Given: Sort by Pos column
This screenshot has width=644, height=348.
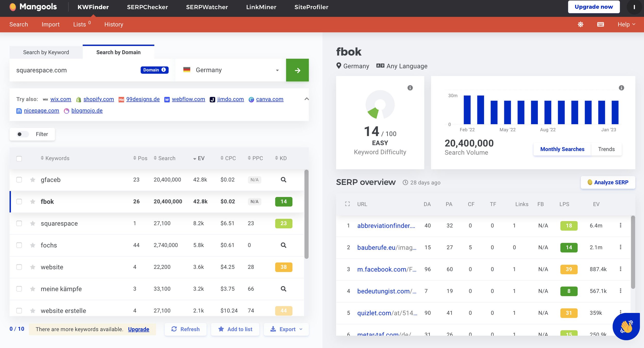Looking at the screenshot, I should coord(140,158).
